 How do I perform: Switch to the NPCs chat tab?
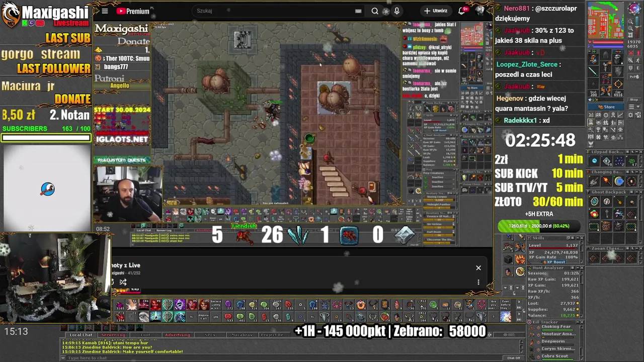coord(210,335)
